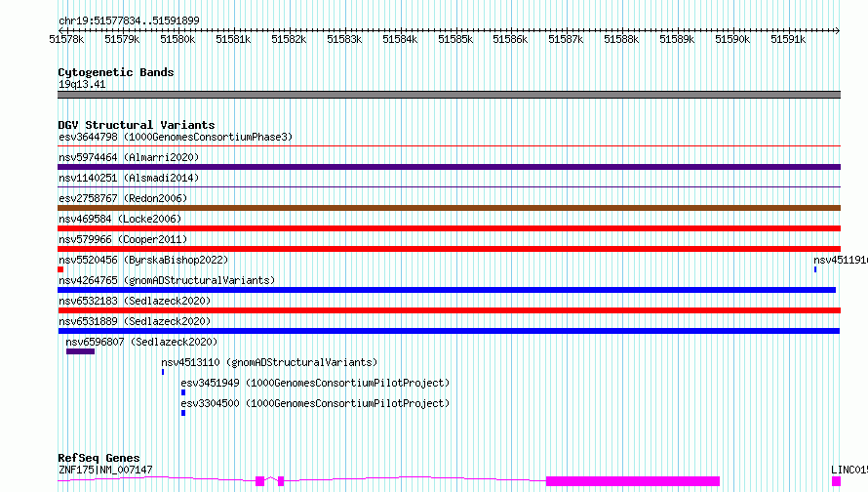The height and width of the screenshot is (492, 868).
Task: Click the chr19:51577834..51591899 coordinate label
Action: click(129, 21)
